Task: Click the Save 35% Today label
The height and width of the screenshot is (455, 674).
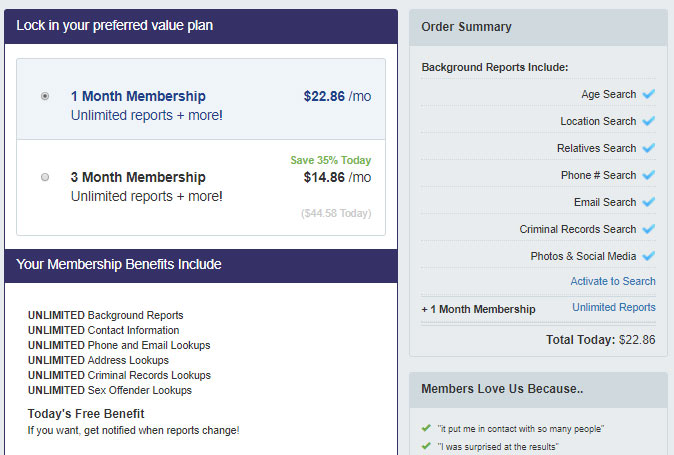Action: click(x=331, y=160)
